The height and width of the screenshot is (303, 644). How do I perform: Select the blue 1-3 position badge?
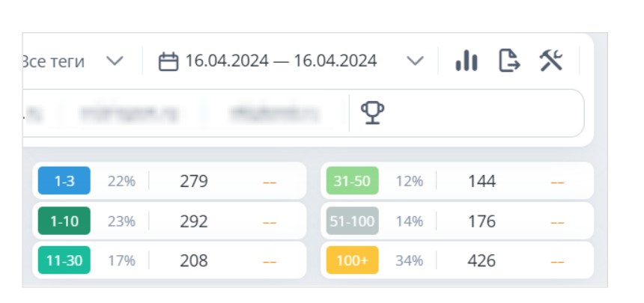tap(64, 180)
